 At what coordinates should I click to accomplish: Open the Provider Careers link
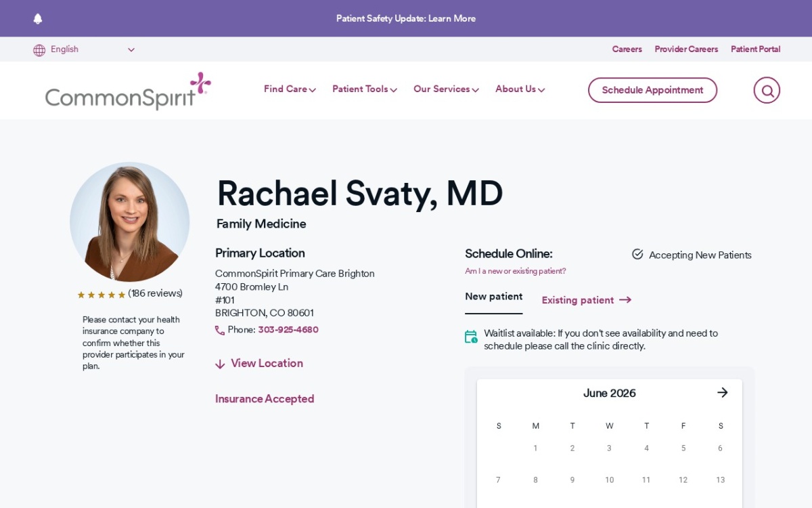click(686, 49)
